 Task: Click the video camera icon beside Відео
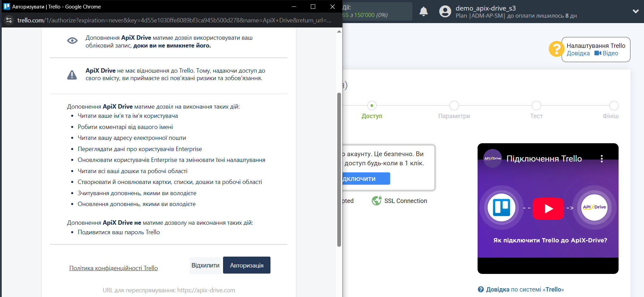(598, 53)
